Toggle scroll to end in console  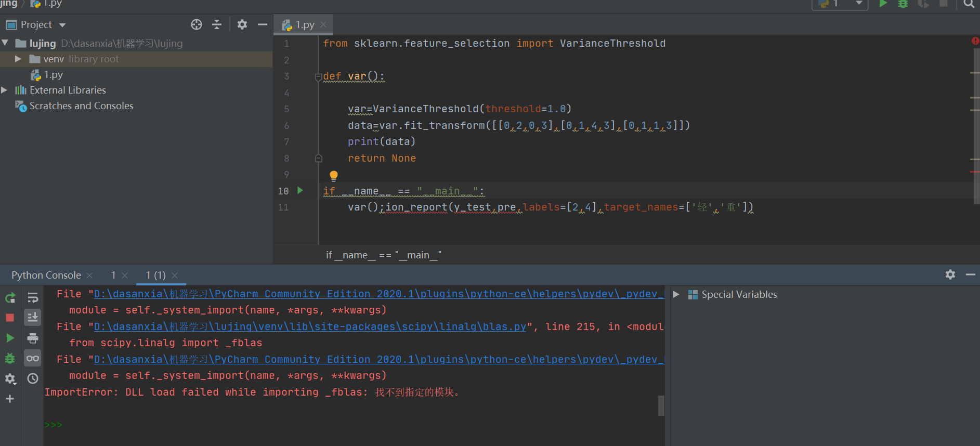(33, 317)
